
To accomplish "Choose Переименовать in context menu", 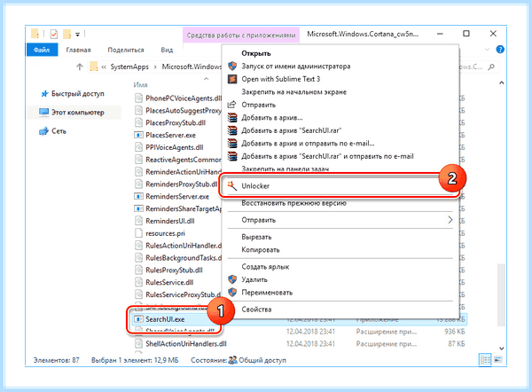I will tap(267, 293).
